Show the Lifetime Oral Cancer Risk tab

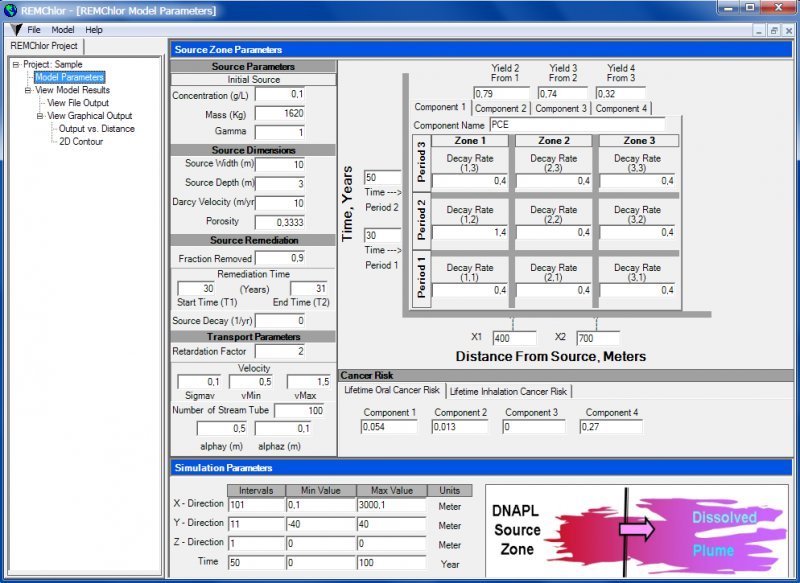pyautogui.click(x=392, y=390)
